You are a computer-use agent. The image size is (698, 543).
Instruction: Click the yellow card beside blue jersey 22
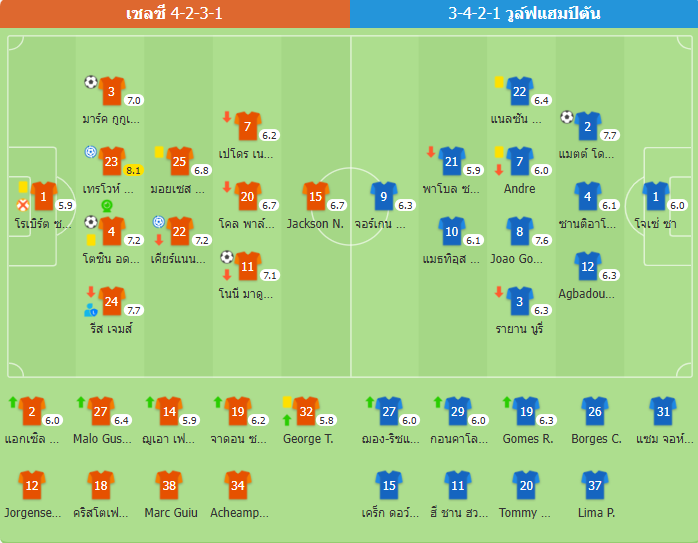click(x=498, y=82)
